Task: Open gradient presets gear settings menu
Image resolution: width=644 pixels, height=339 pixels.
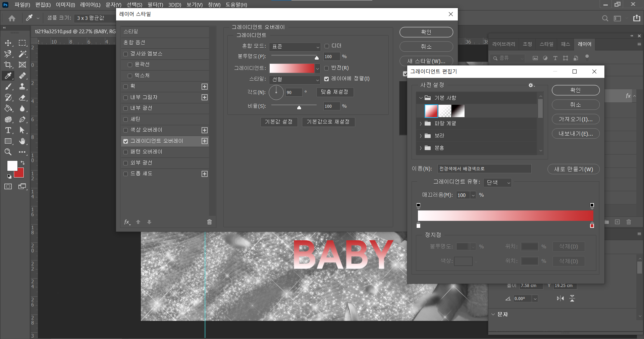Action: click(531, 85)
